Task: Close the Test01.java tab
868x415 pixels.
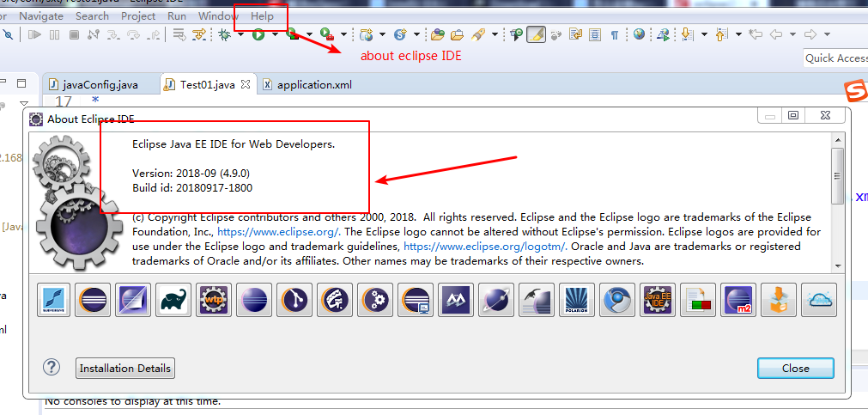Action: pyautogui.click(x=246, y=85)
